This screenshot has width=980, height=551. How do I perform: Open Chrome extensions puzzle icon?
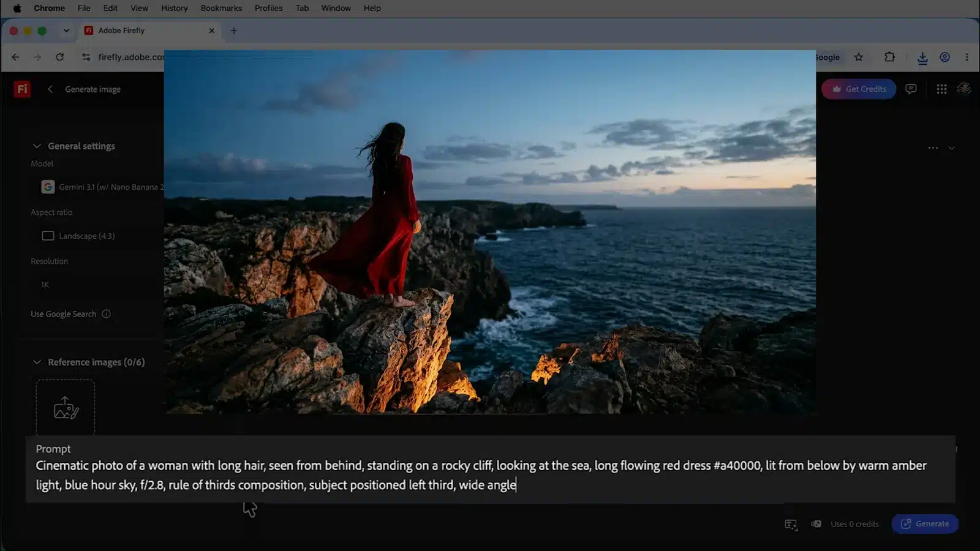pos(890,57)
